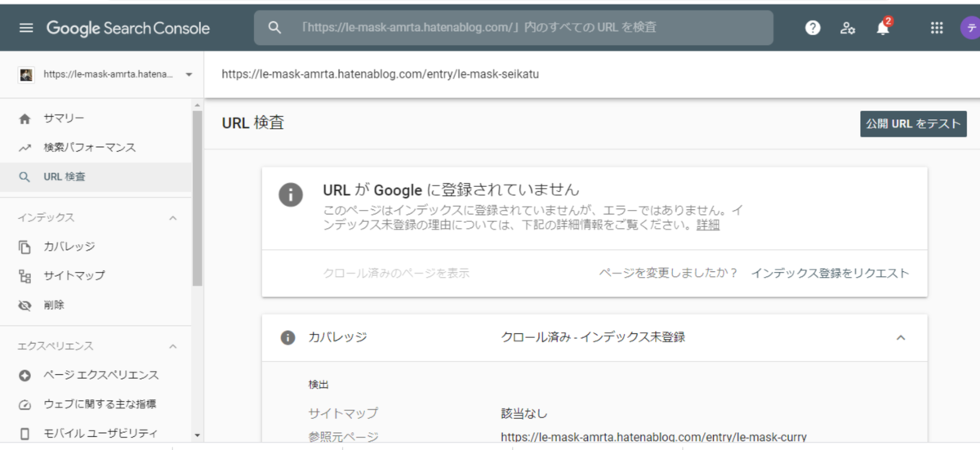Collapse the インデックス section chevron

(x=172, y=218)
